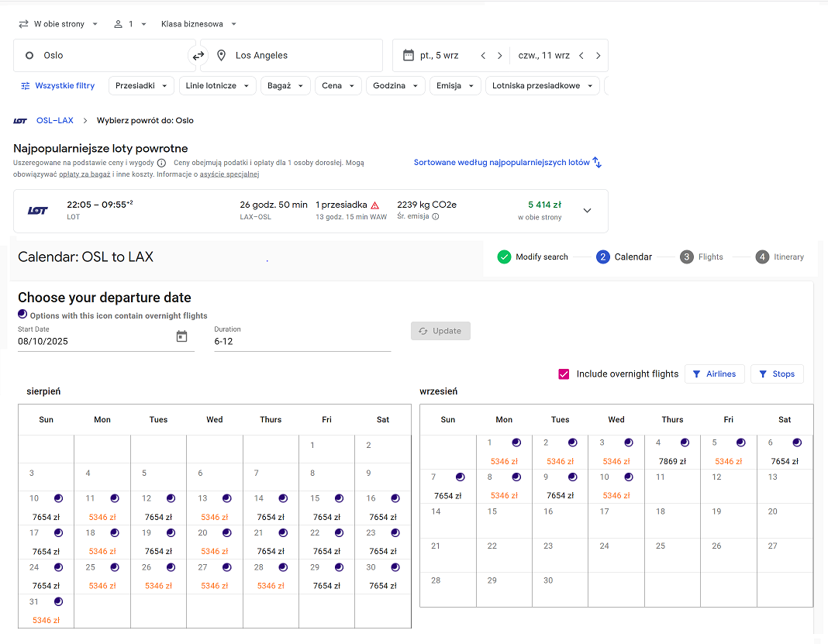Click sort arrows beside Sortowane według najpopularniejszych lotów
Screen dimensions: 828x644
tap(597, 163)
